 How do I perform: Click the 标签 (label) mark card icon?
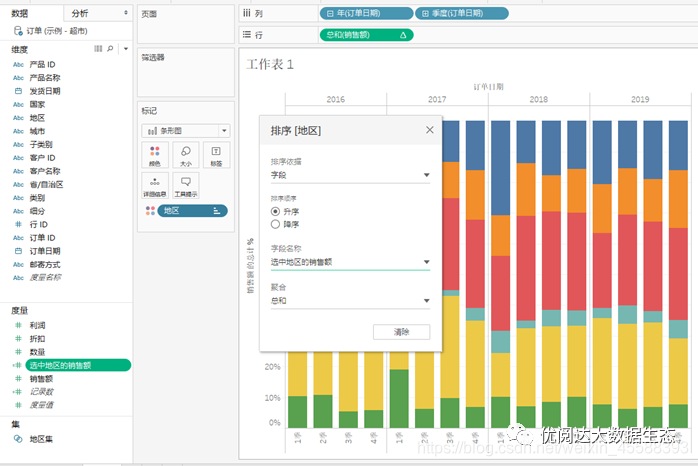tap(216, 155)
